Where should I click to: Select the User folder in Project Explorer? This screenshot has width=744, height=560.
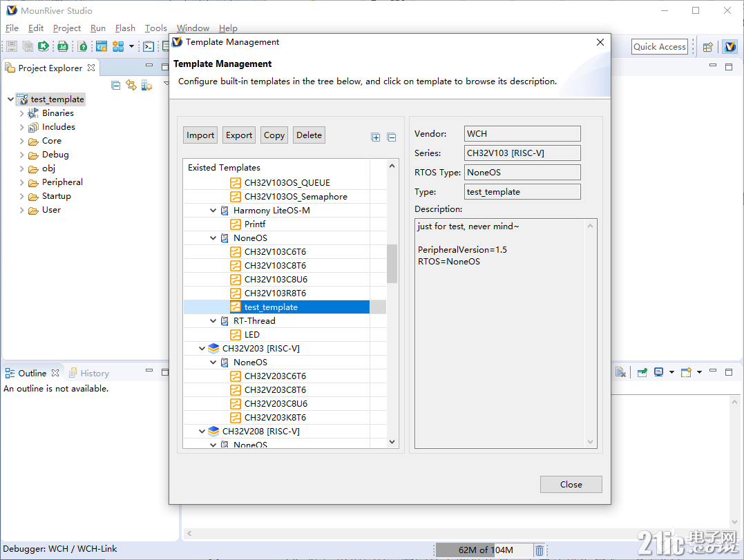(50, 210)
